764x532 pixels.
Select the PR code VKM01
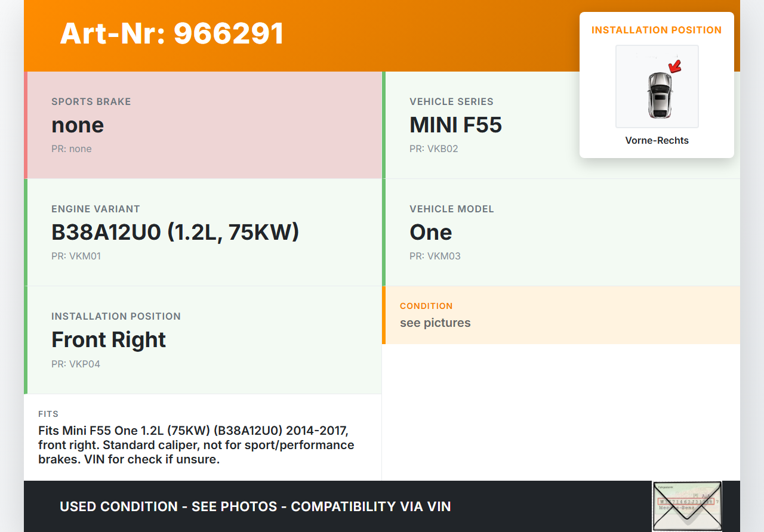(76, 256)
